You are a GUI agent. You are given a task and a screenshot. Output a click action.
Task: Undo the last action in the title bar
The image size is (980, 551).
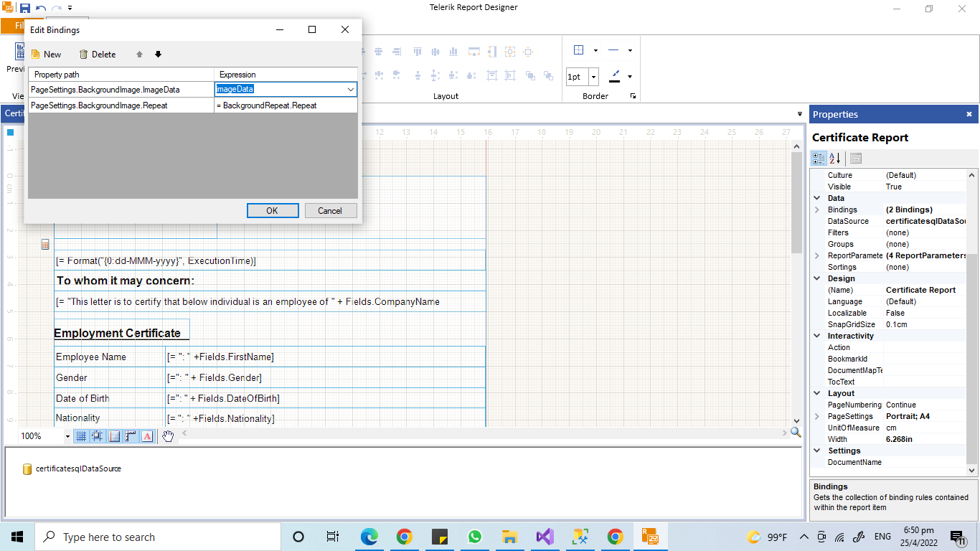[x=41, y=8]
